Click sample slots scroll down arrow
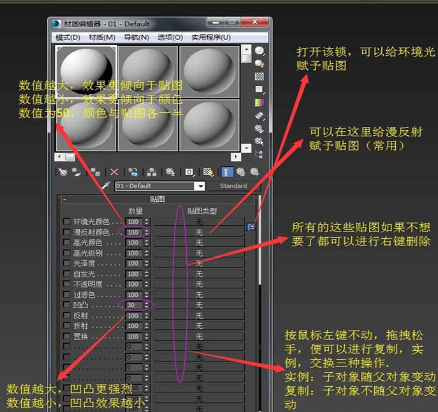The width and height of the screenshot is (438, 412). [x=246, y=147]
